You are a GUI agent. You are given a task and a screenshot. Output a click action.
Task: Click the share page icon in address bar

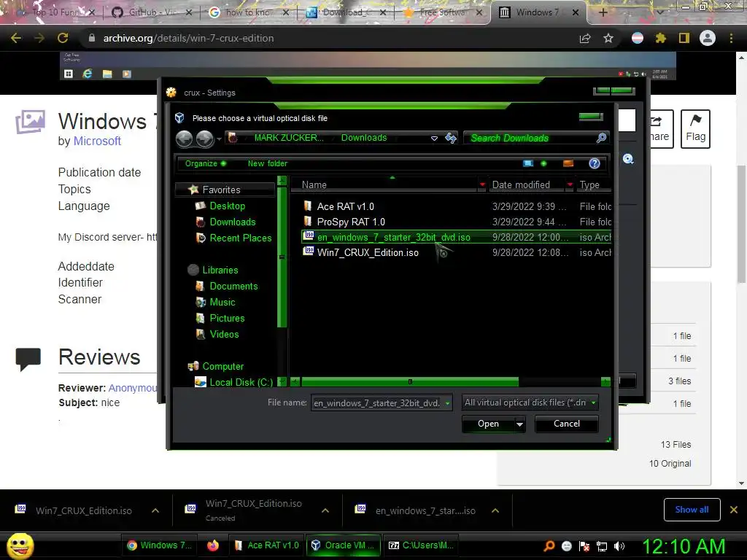(585, 38)
